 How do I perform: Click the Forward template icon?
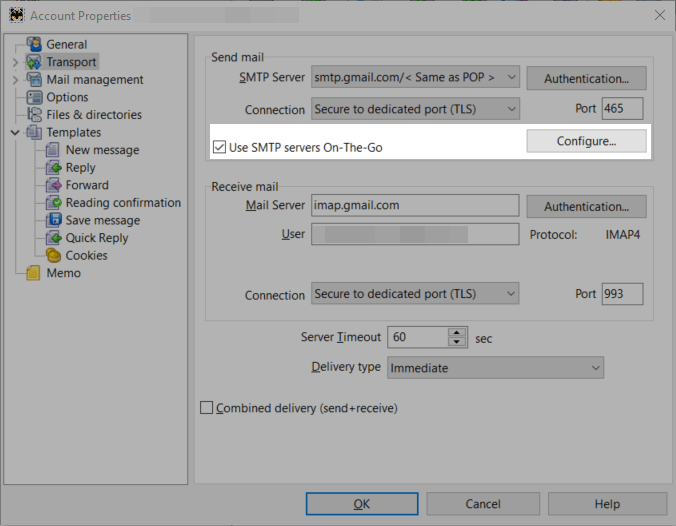[x=53, y=185]
